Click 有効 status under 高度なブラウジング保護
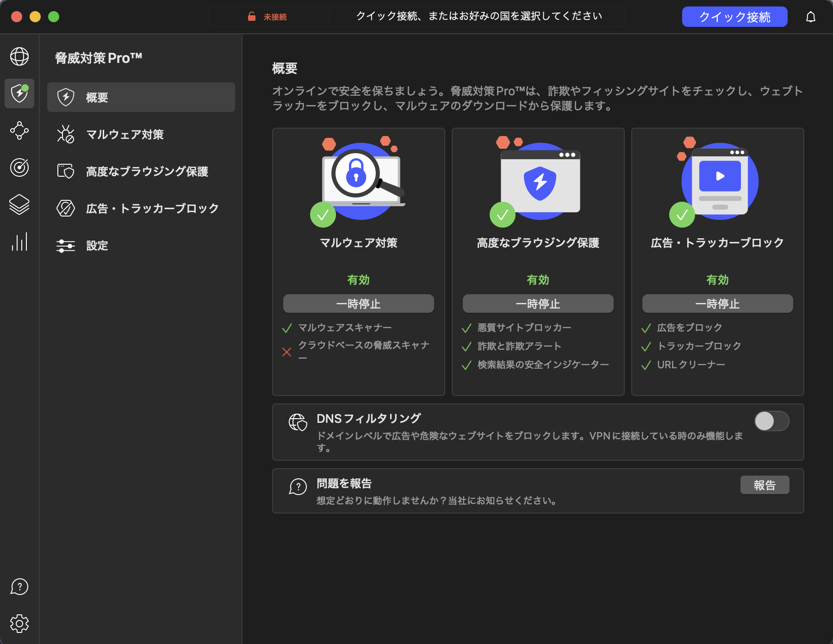833x644 pixels. coord(538,280)
